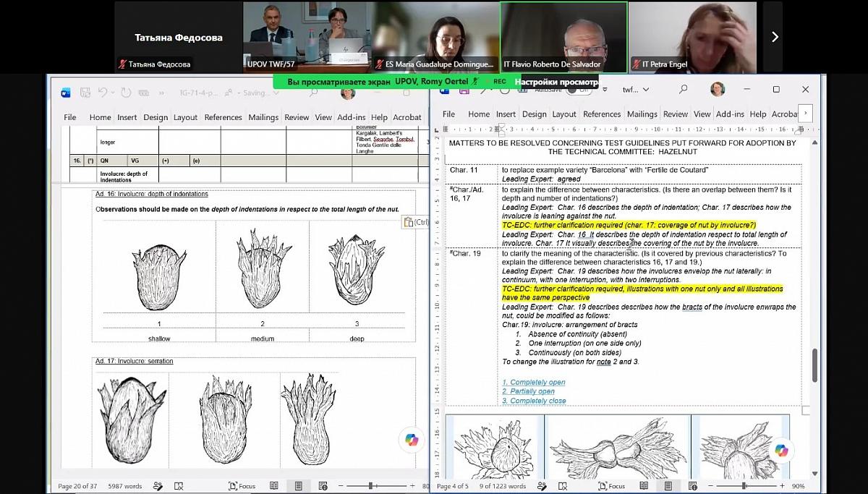Select the IT Petra Engel video thumbnail
The width and height of the screenshot is (868, 494).
click(x=692, y=37)
